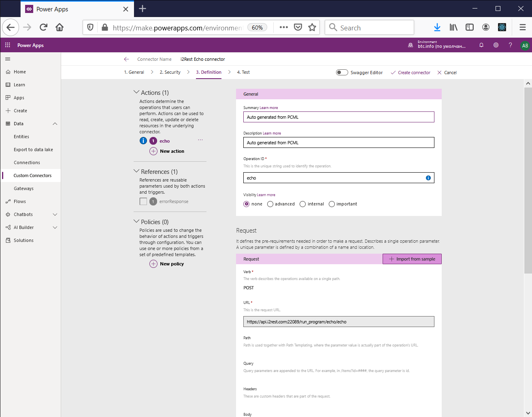Image resolution: width=532 pixels, height=417 pixels.
Task: Click the plus icon for New action
Action: 153,151
